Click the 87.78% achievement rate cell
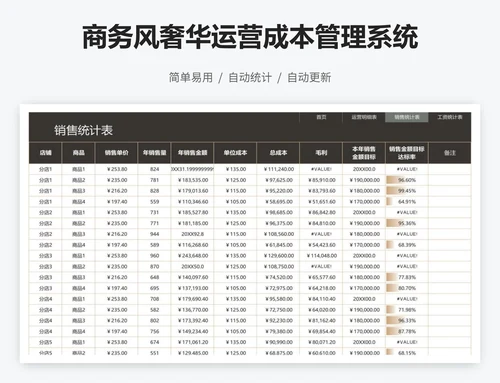Screen dimensions: 500x383 (x=407, y=331)
